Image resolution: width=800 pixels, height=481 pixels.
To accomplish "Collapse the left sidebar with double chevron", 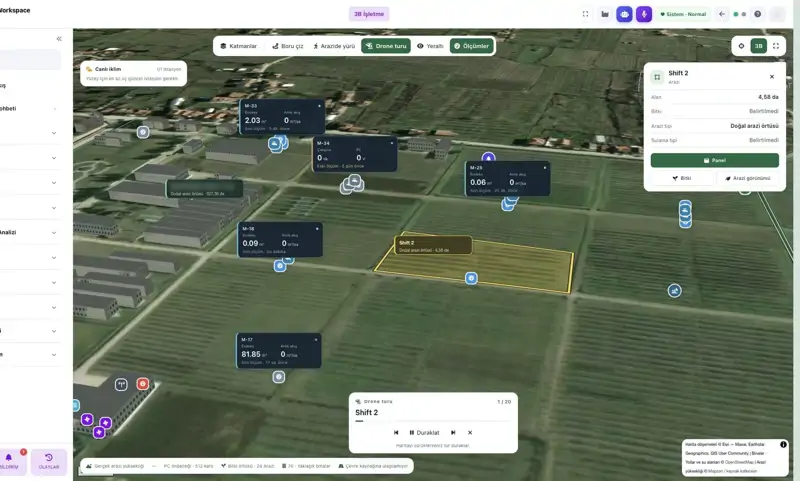I will coord(59,39).
